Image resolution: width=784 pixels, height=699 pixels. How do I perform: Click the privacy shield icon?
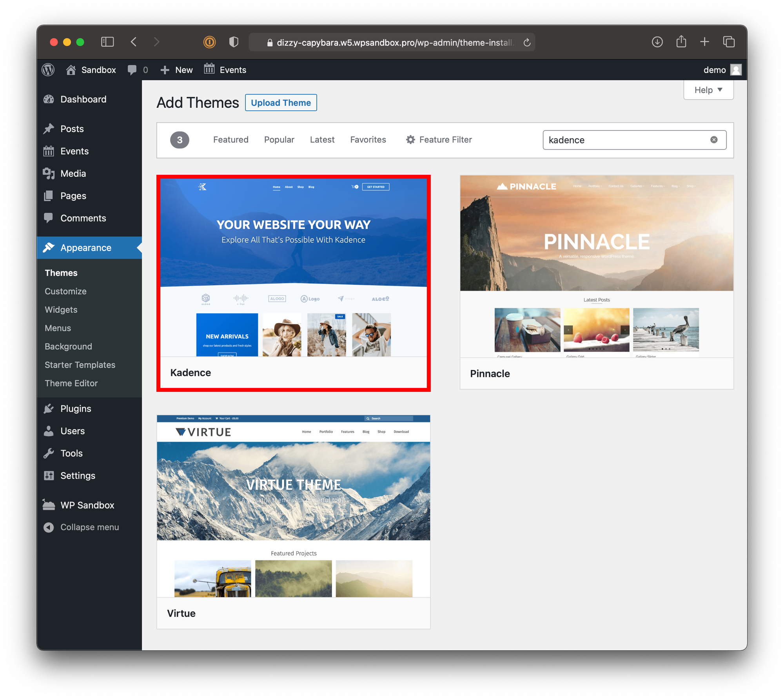(234, 42)
